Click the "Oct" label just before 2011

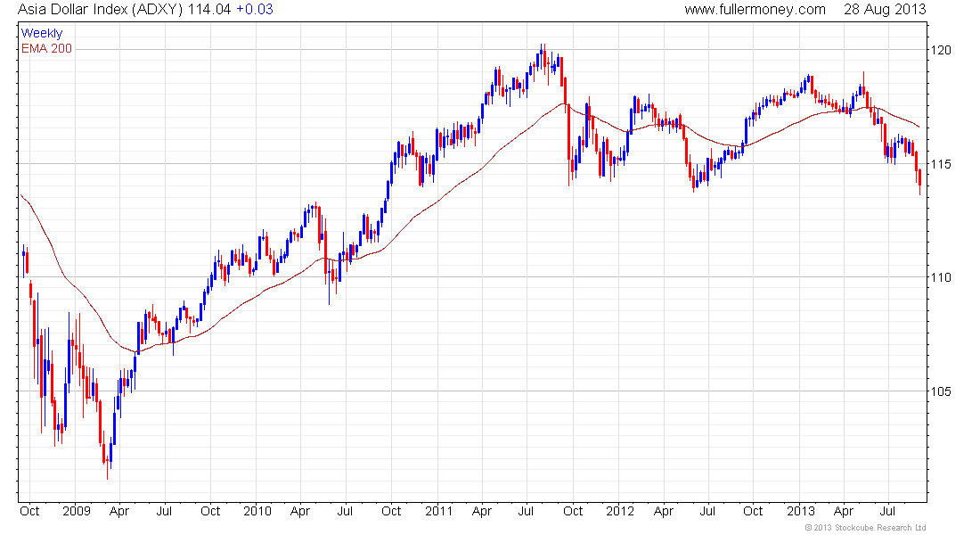click(390, 511)
